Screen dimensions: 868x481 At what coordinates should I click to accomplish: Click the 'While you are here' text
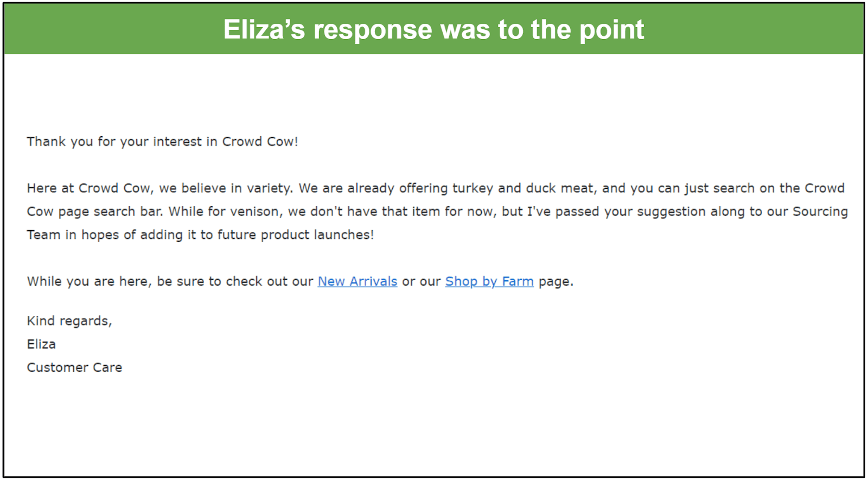coord(89,281)
